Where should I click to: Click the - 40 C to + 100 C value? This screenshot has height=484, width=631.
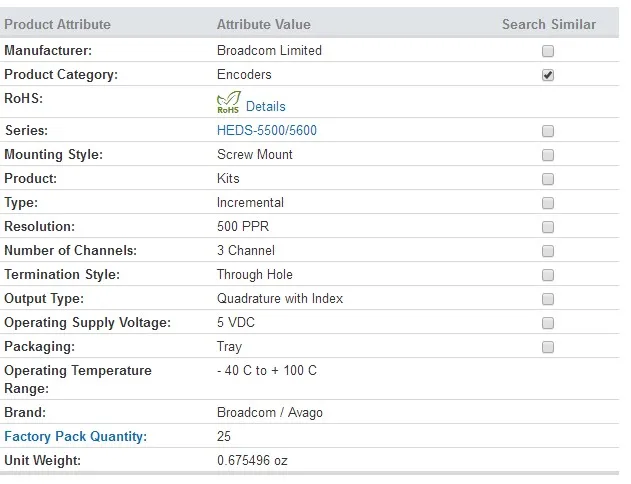[267, 371]
